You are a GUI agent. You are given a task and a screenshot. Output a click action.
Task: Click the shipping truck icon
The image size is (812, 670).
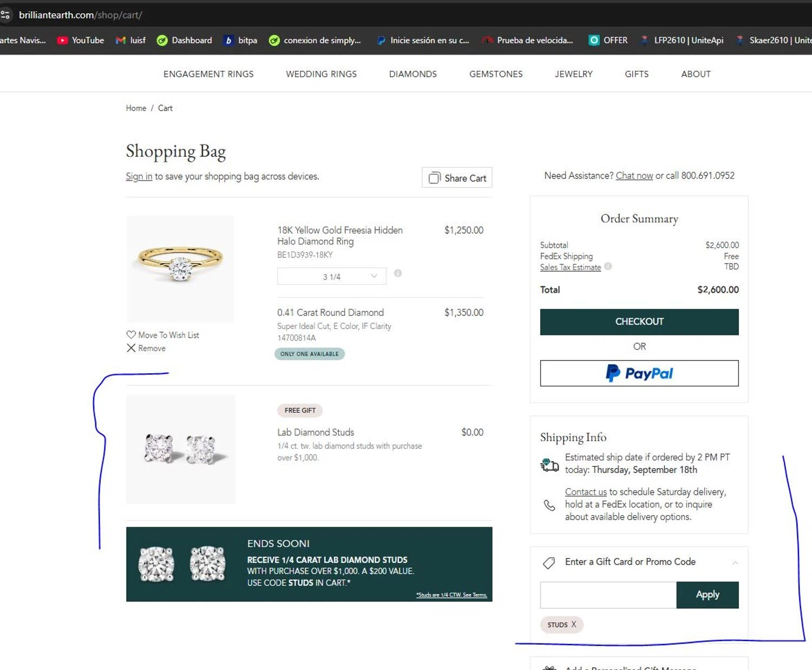tap(549, 464)
